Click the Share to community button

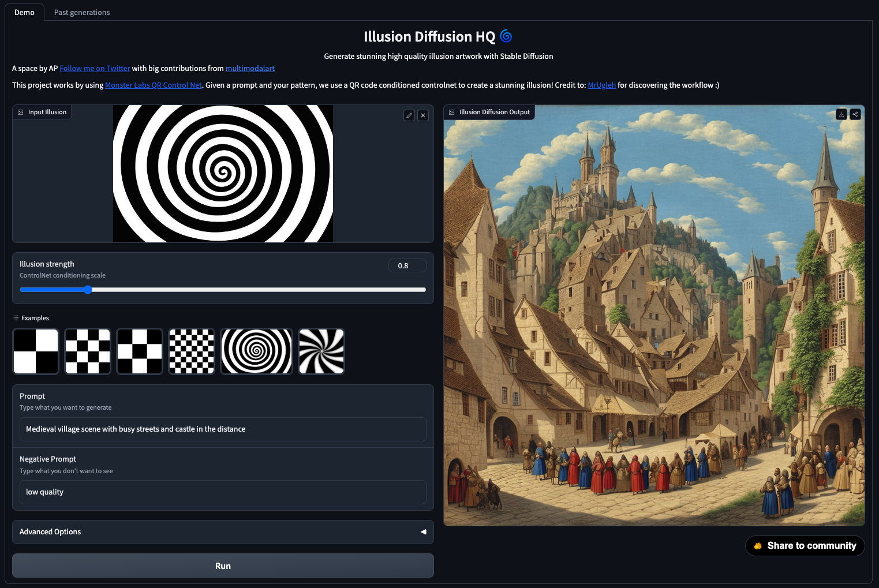(805, 546)
